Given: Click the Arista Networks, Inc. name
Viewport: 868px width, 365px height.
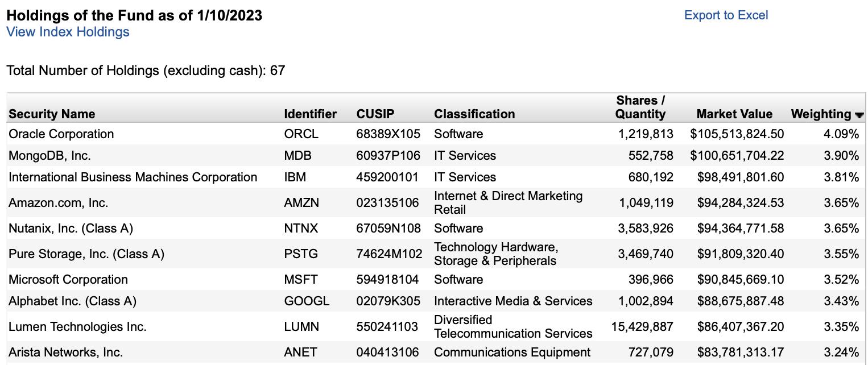Looking at the screenshot, I should (65, 352).
